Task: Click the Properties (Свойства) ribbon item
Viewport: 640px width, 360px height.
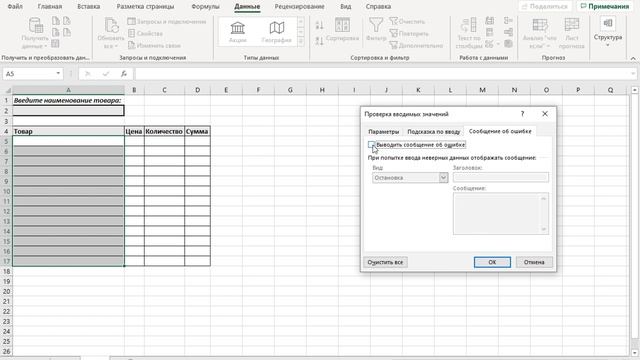Action: tap(145, 33)
